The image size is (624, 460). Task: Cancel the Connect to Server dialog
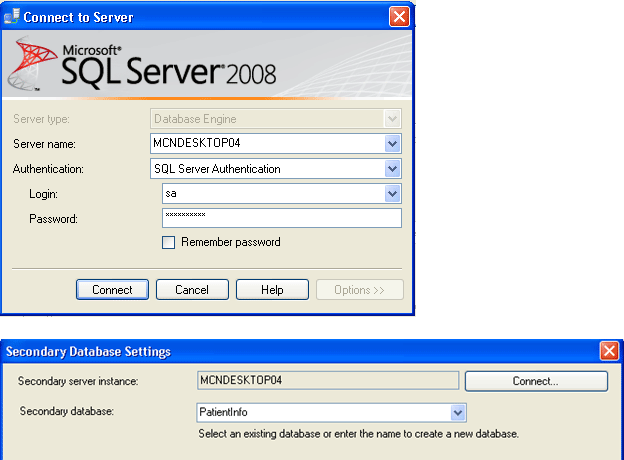point(192,289)
